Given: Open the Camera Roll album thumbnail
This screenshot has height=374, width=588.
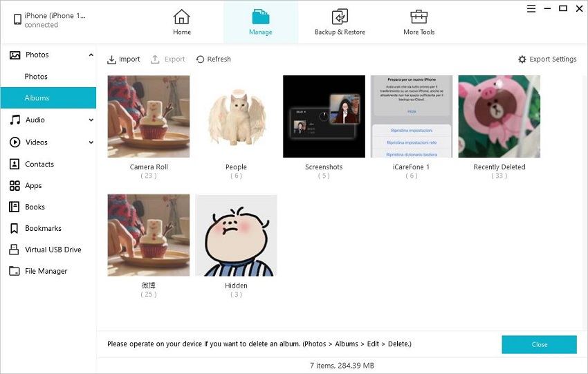Looking at the screenshot, I should coord(149,116).
